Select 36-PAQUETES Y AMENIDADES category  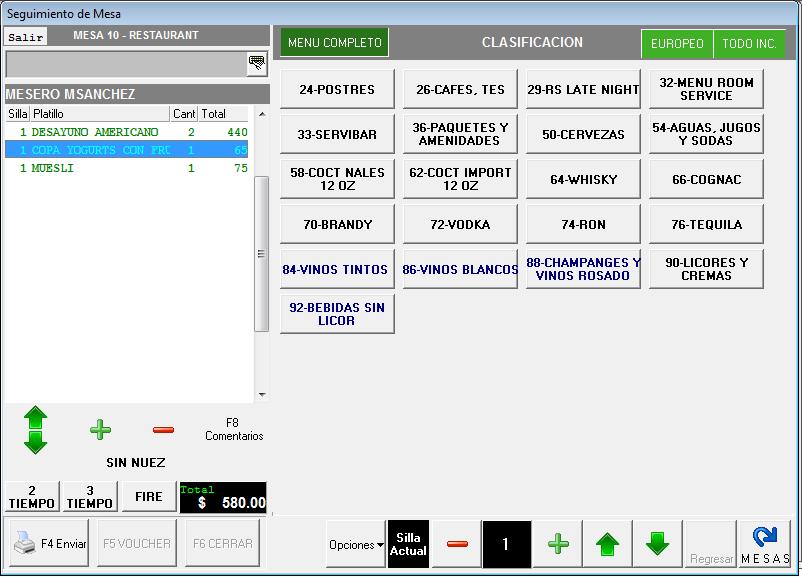[x=460, y=135]
